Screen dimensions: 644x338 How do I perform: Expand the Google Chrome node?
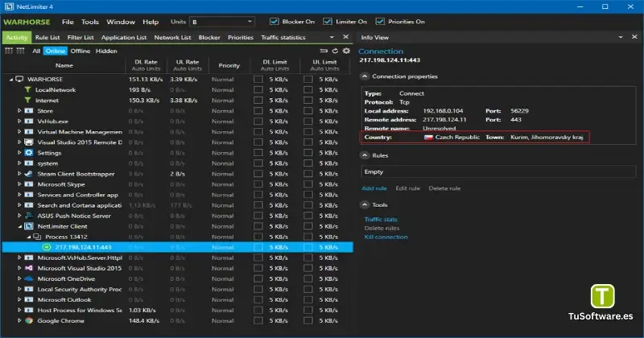pos(19,321)
